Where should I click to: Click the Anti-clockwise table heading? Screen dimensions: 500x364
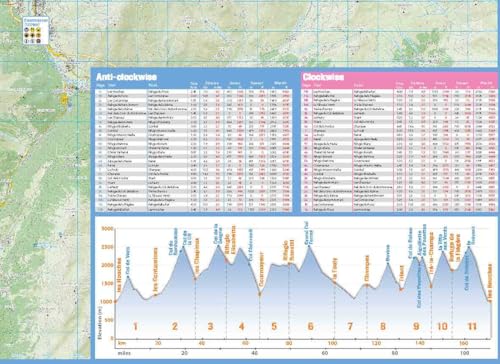pyautogui.click(x=126, y=77)
